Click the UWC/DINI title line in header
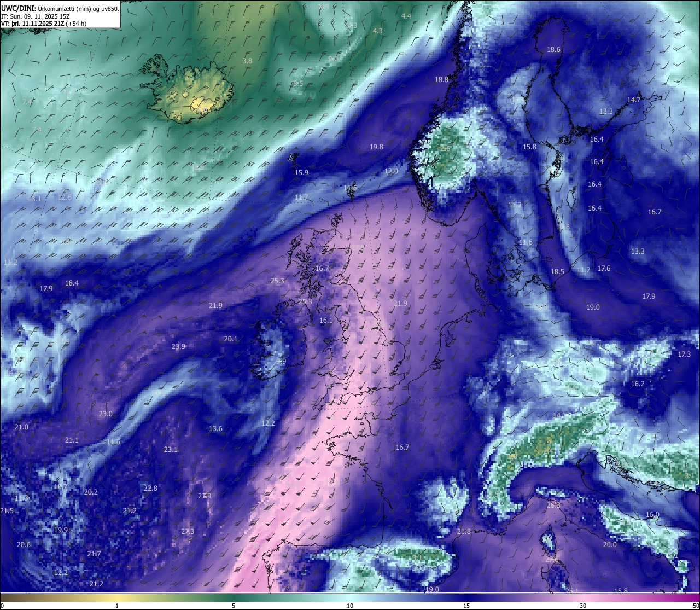Viewport: 700px width, 610px height. pos(60,8)
